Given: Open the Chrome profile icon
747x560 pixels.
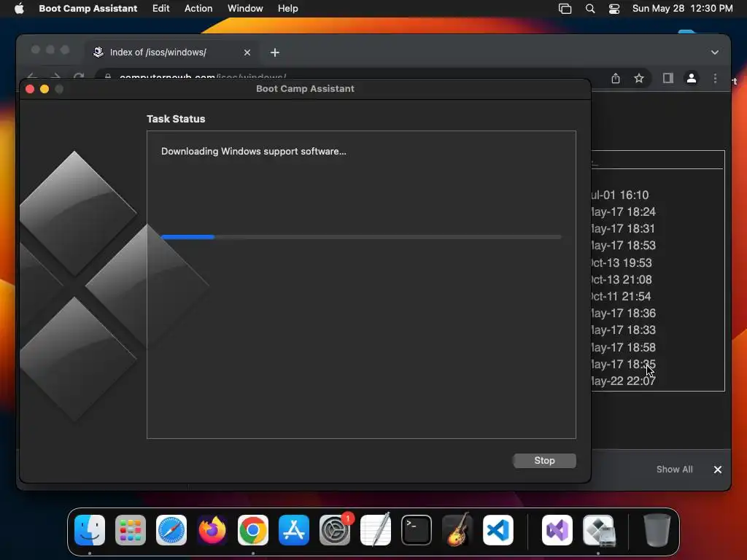Looking at the screenshot, I should click(x=692, y=78).
